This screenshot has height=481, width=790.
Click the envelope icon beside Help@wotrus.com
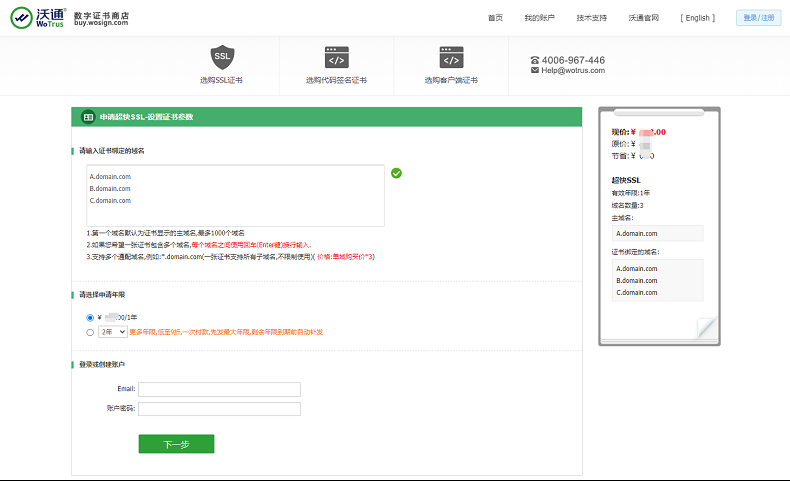535,71
